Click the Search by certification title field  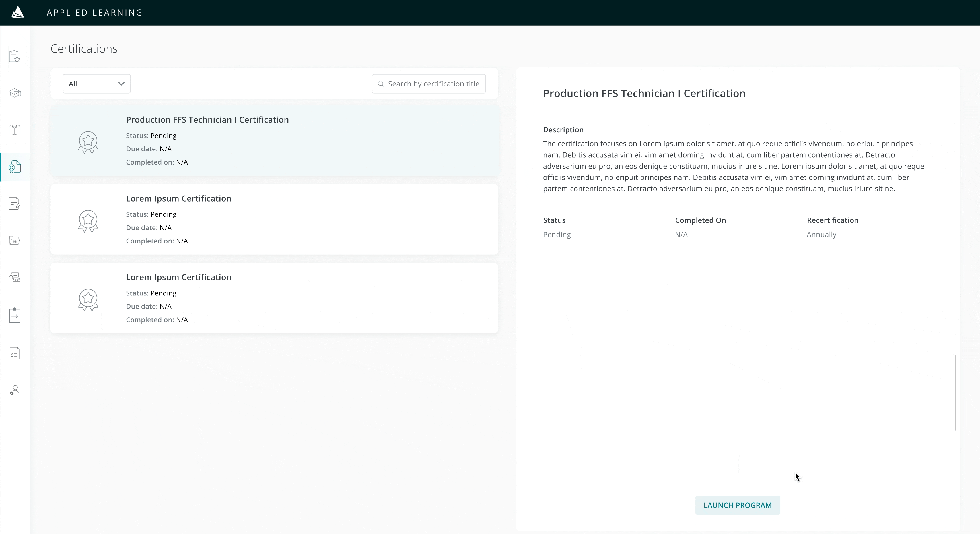(433, 84)
